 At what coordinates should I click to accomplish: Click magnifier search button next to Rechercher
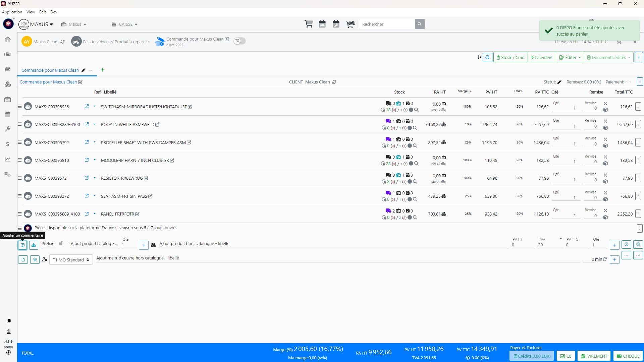(x=419, y=24)
